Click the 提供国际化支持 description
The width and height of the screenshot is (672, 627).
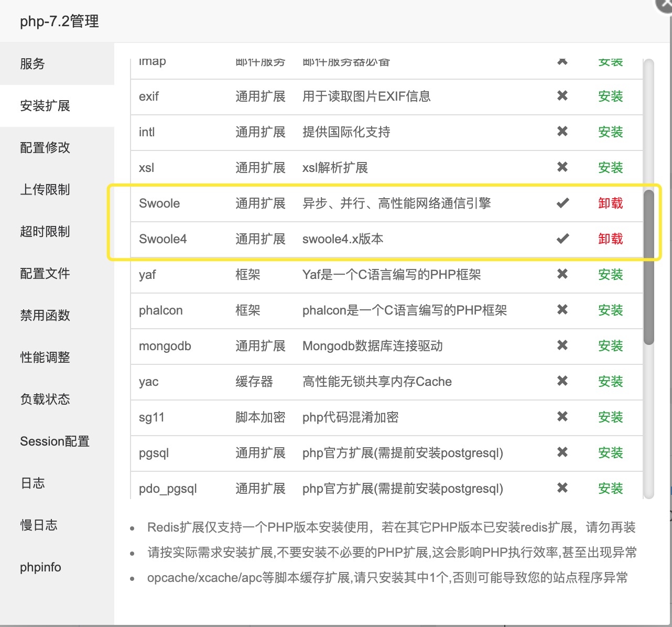[x=346, y=132]
